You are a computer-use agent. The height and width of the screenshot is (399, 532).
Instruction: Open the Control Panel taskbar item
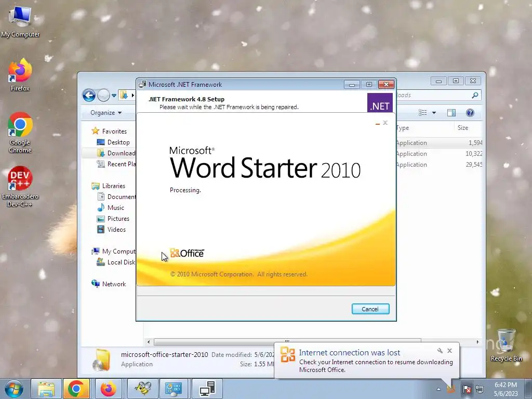[174, 389]
